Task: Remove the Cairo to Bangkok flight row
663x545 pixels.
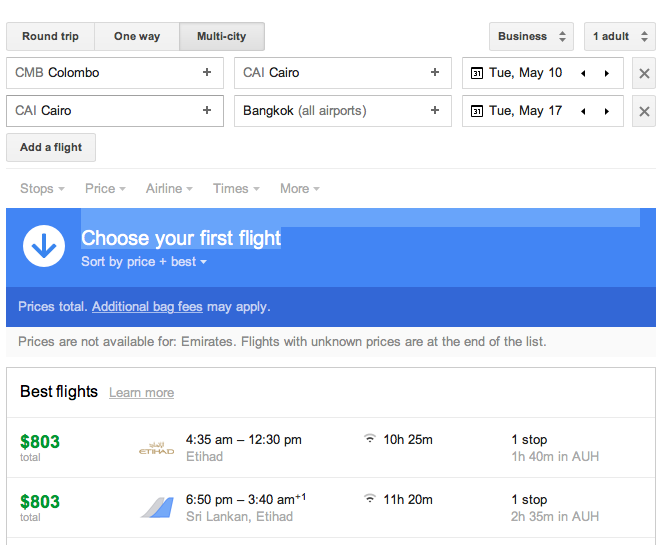Action: coord(644,111)
